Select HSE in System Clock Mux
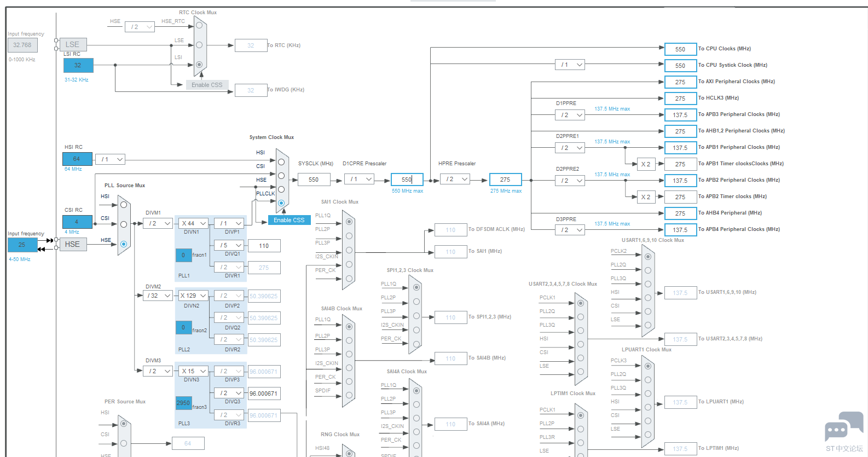Screen dimensions: 868x457 tap(281, 189)
